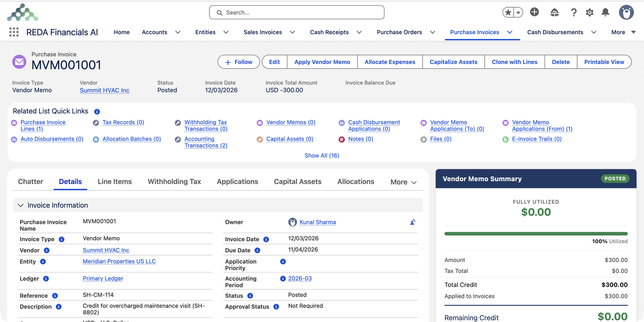Show help info for Due Date field
Viewport: 644px width, 322px height.
[x=257, y=250]
